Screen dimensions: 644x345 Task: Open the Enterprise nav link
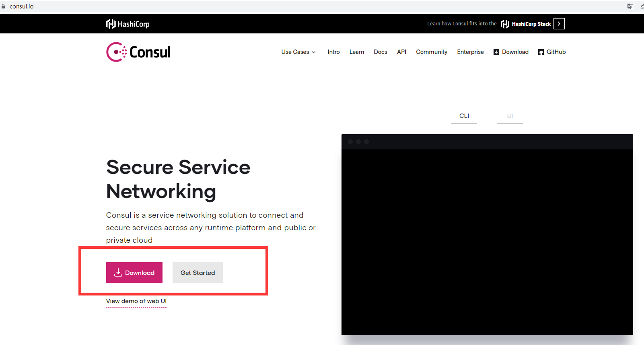click(470, 52)
